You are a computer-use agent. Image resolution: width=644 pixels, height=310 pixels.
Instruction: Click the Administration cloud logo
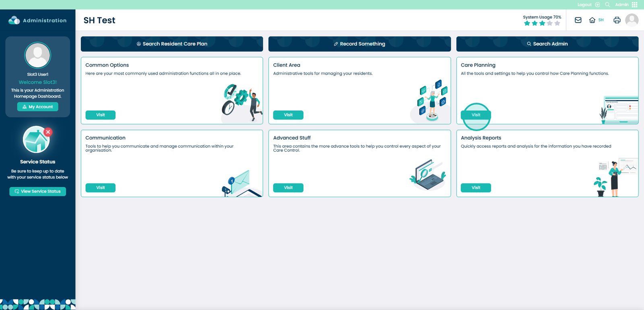coord(14,20)
